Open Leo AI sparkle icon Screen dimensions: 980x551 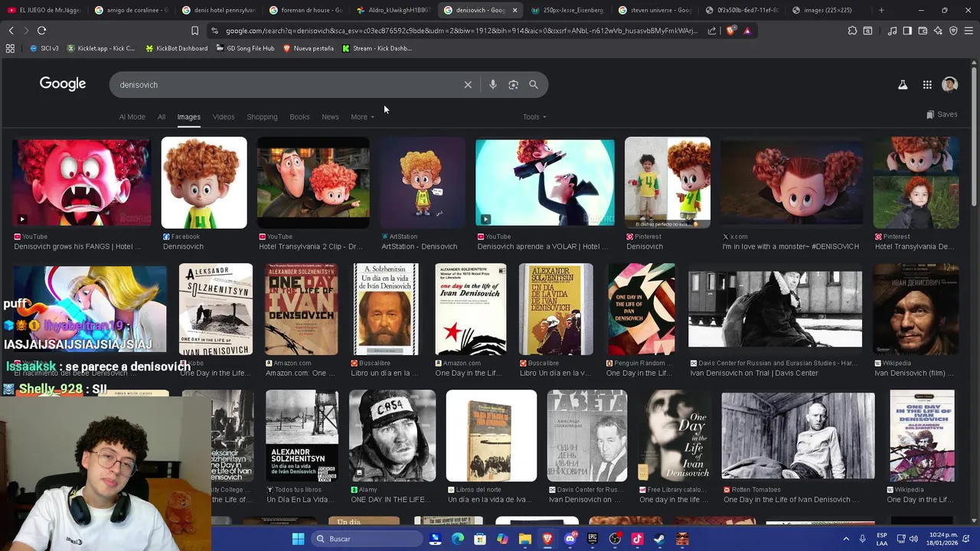click(938, 31)
